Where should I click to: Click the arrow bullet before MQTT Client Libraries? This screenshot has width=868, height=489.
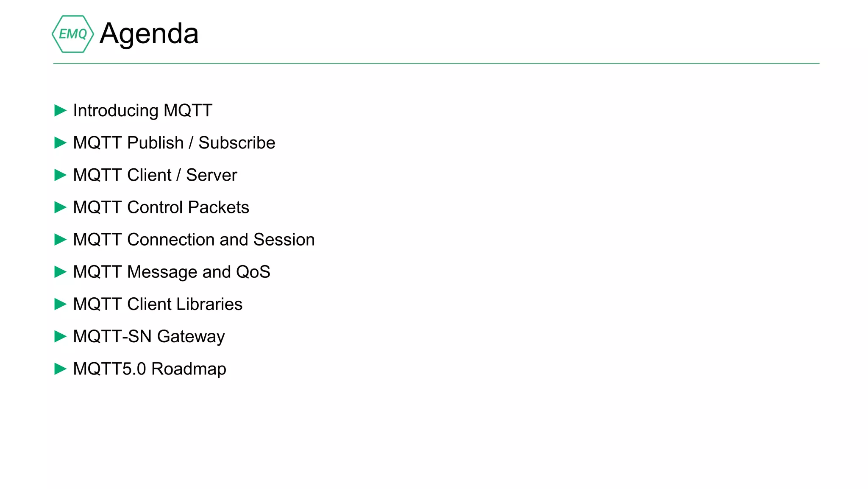point(60,304)
